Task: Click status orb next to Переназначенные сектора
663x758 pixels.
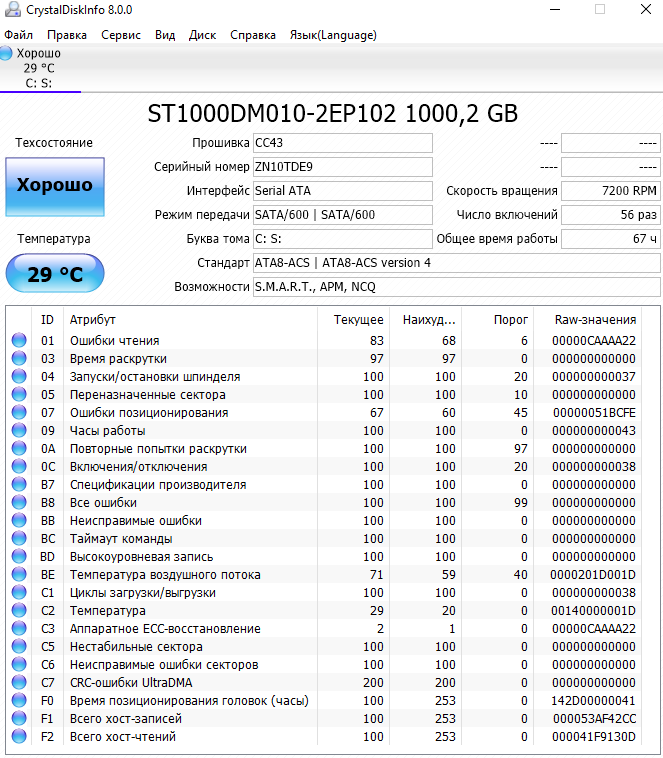Action: click(x=19, y=395)
